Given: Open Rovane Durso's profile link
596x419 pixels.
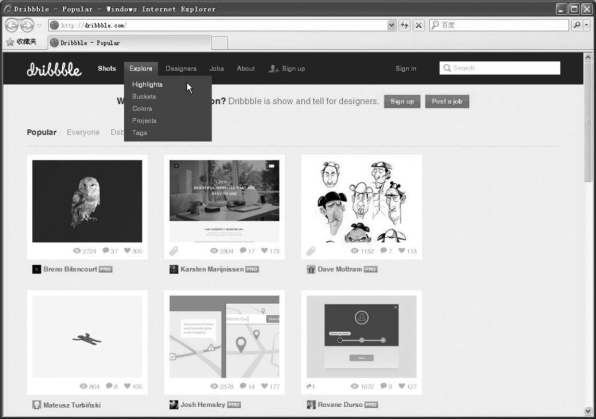Looking at the screenshot, I should [340, 405].
